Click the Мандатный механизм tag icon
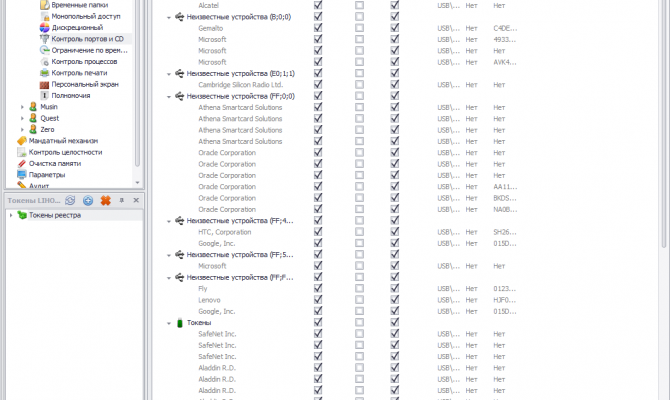The height and width of the screenshot is (400, 670). (21, 141)
